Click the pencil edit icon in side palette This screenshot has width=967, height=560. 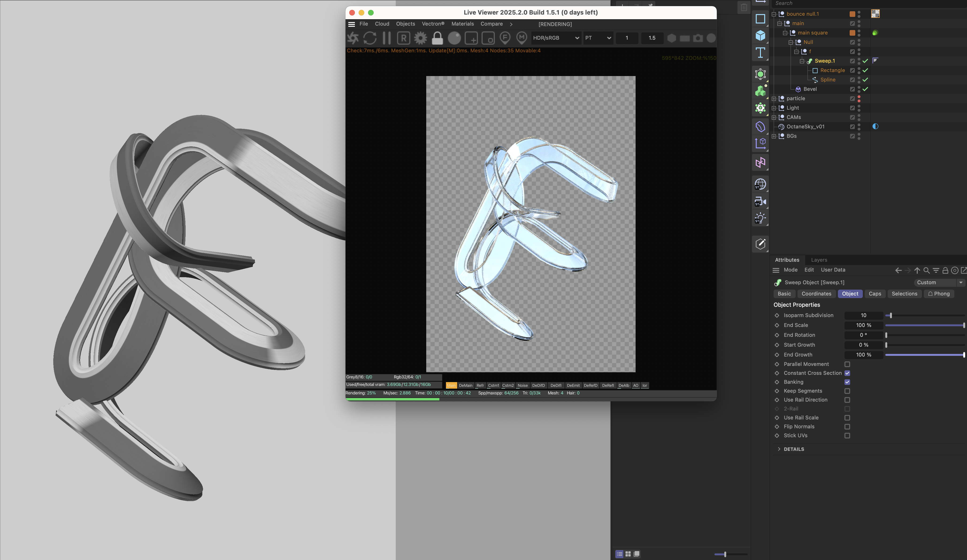pyautogui.click(x=760, y=244)
